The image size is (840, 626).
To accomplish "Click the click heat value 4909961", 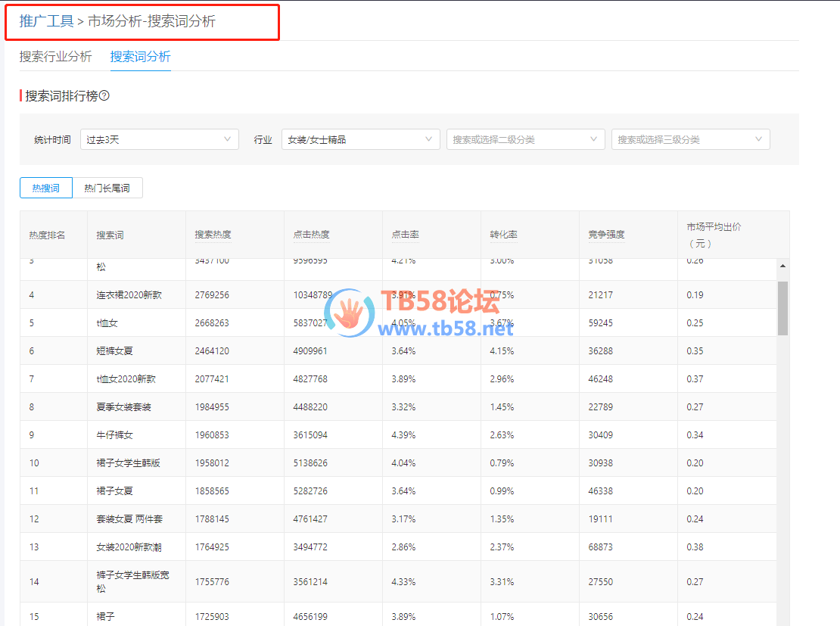I will [310, 351].
